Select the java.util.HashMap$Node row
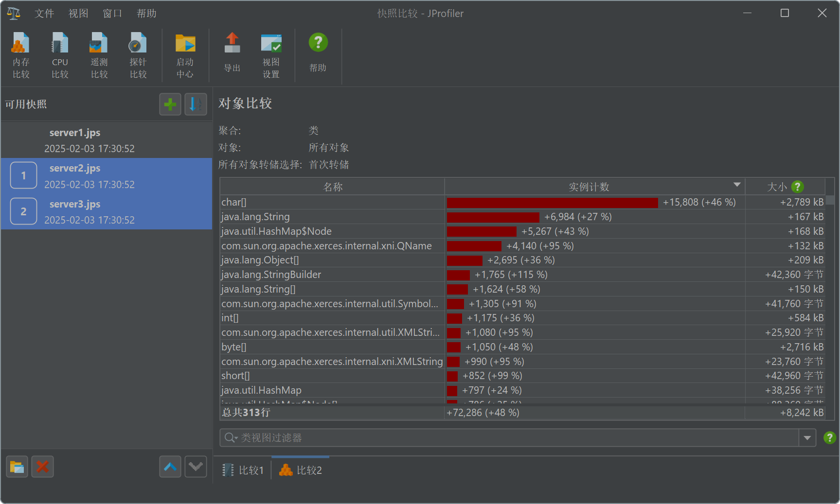The width and height of the screenshot is (840, 504). tap(523, 231)
